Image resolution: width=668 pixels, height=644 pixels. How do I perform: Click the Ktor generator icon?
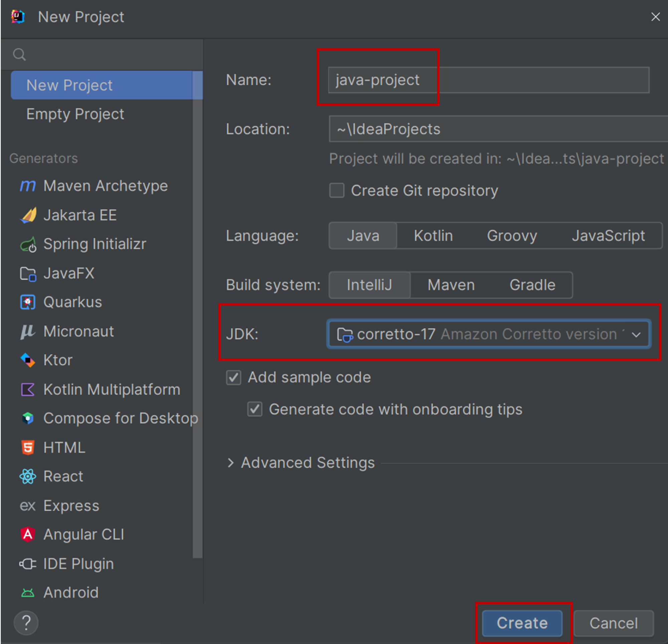coord(28,360)
